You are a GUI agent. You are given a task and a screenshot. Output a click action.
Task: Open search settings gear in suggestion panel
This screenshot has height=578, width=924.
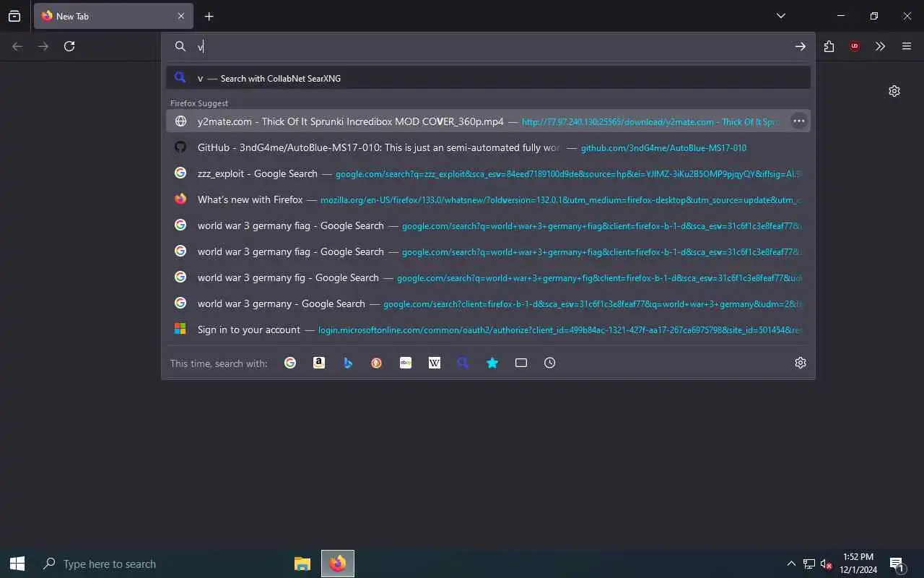801,363
